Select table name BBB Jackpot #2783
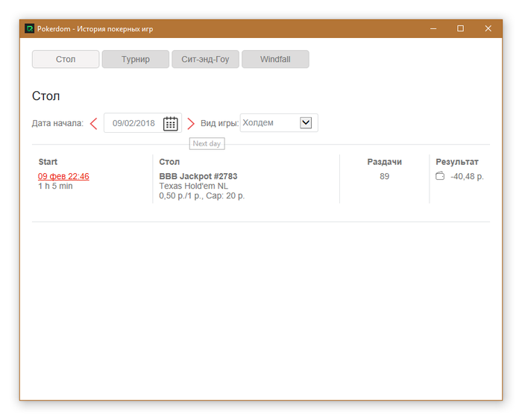 pos(198,176)
